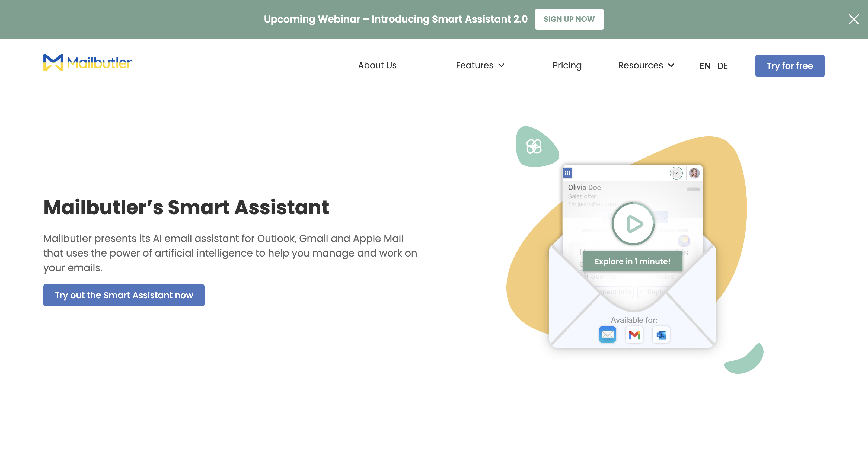Click the blue grid apps icon
The width and height of the screenshot is (868, 461).
[x=567, y=173]
